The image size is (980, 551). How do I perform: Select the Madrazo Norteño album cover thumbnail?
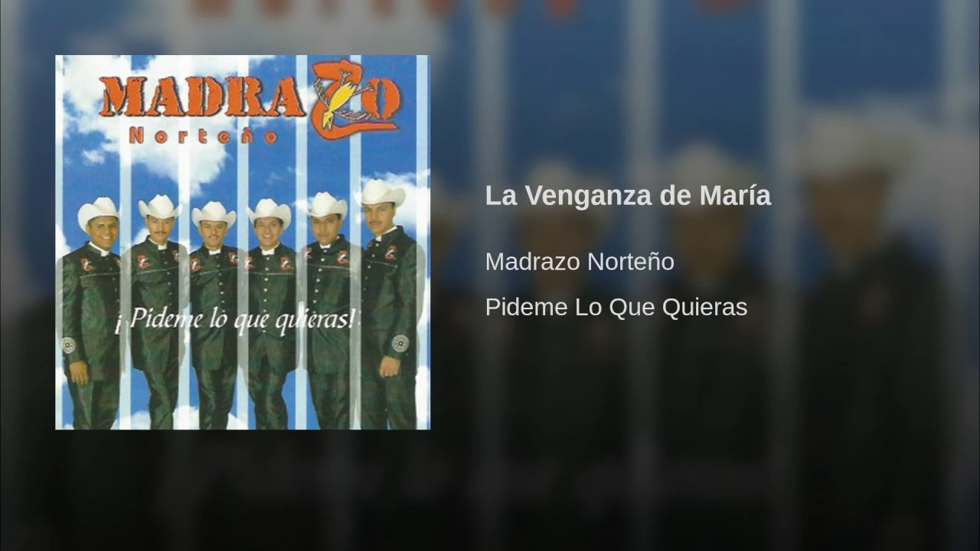(243, 242)
